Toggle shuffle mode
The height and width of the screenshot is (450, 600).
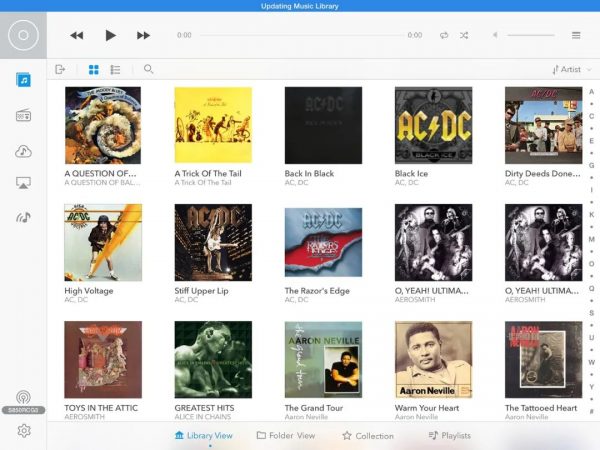(x=464, y=35)
